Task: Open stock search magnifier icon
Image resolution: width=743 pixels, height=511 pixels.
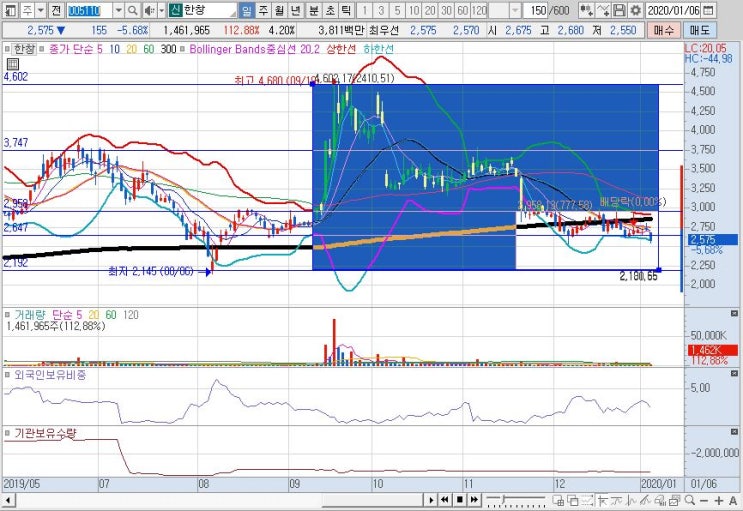Action: [133, 10]
